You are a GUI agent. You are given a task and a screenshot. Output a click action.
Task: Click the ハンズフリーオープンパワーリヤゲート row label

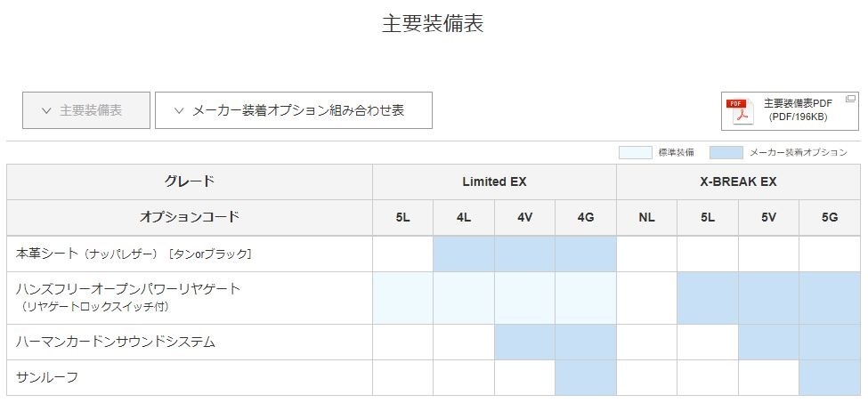pyautogui.click(x=128, y=289)
